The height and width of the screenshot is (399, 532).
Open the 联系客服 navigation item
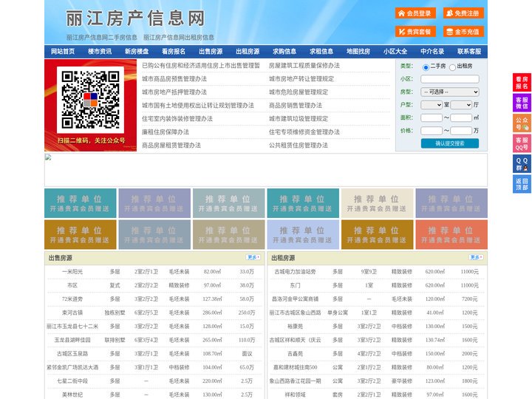coord(469,52)
